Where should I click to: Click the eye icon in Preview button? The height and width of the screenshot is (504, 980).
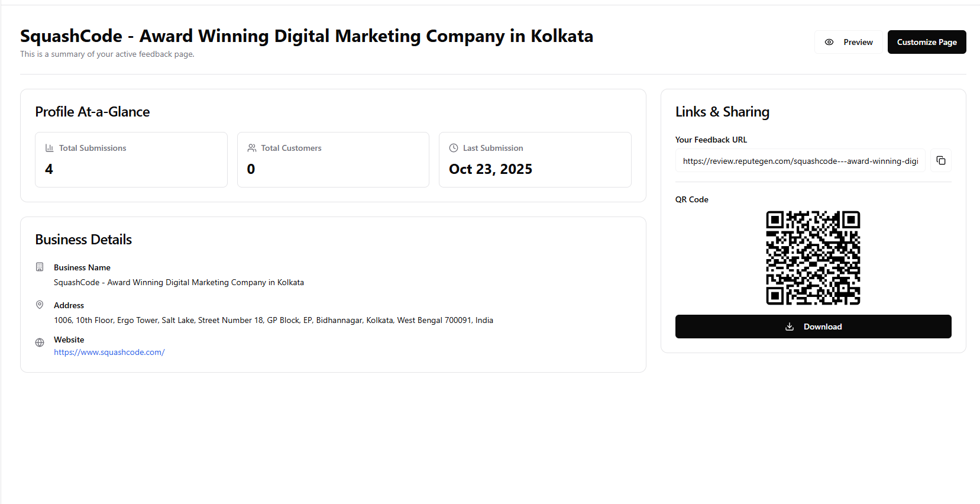pos(829,42)
